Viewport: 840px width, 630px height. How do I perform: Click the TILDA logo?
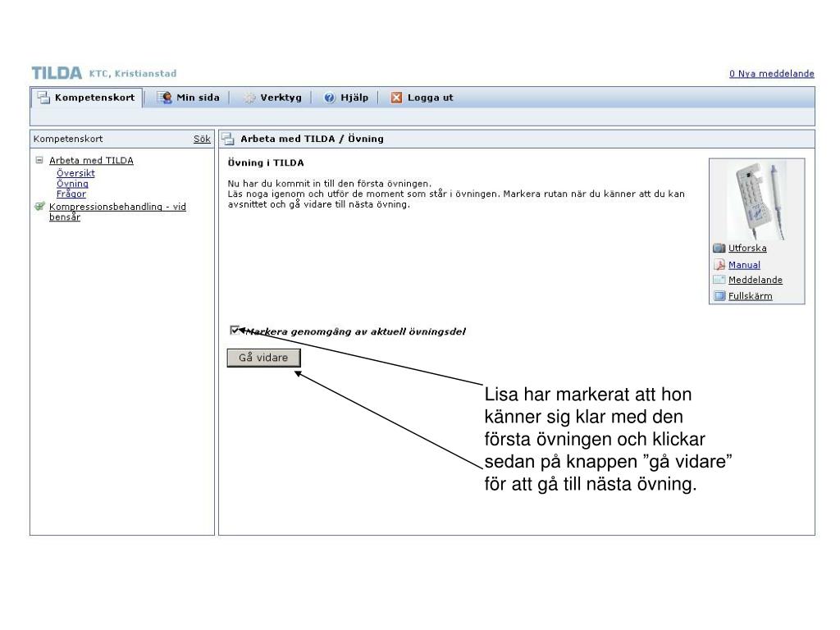pyautogui.click(x=57, y=73)
